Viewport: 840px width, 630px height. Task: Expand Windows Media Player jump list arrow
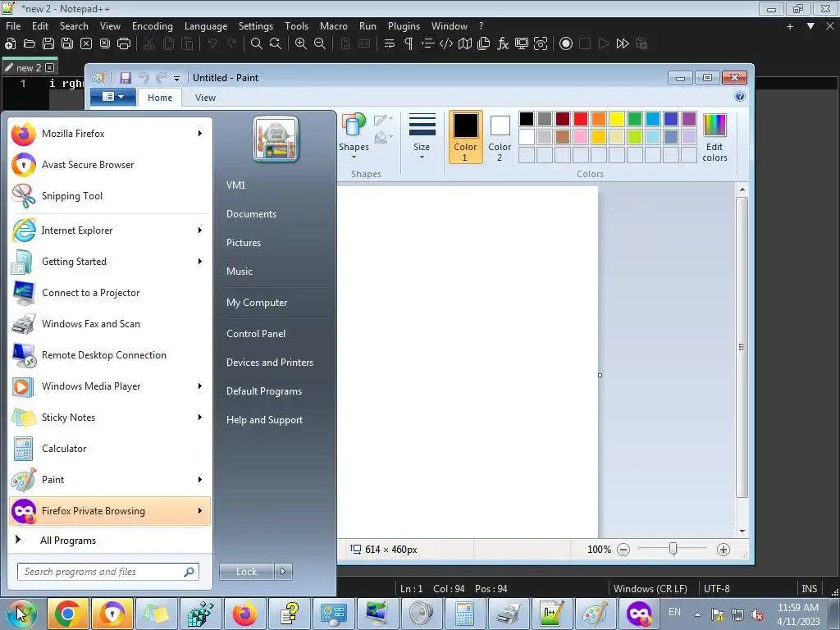(200, 386)
